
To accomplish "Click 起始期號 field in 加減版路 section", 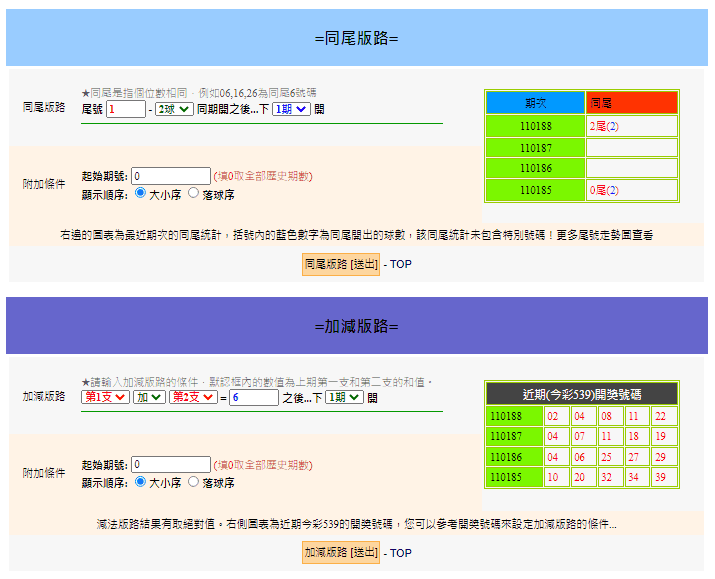I will pos(171,465).
